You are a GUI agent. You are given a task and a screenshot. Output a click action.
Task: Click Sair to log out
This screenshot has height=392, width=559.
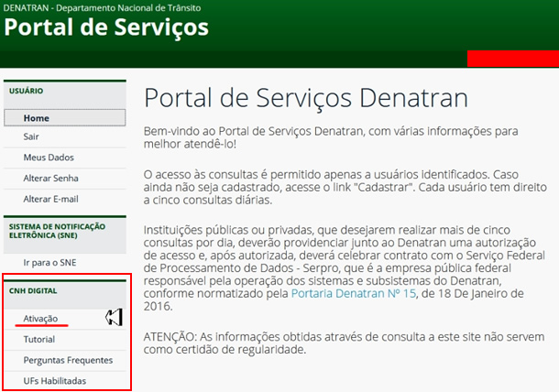[x=31, y=136]
